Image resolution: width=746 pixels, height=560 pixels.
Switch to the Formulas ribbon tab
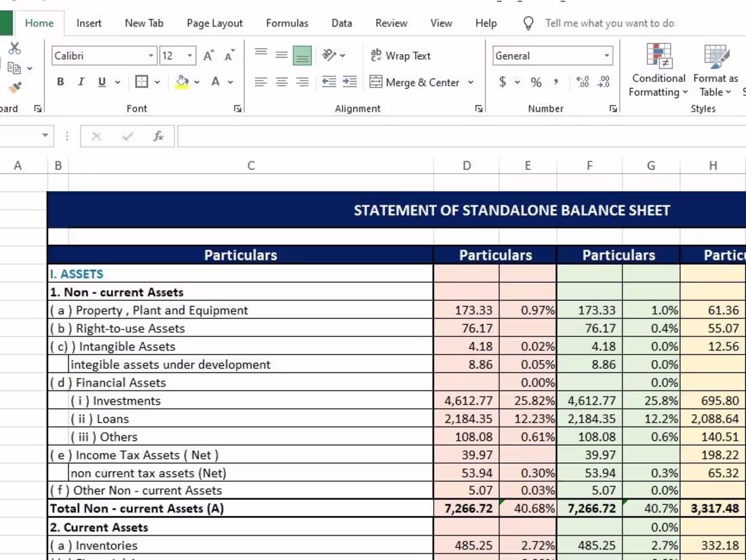287,23
